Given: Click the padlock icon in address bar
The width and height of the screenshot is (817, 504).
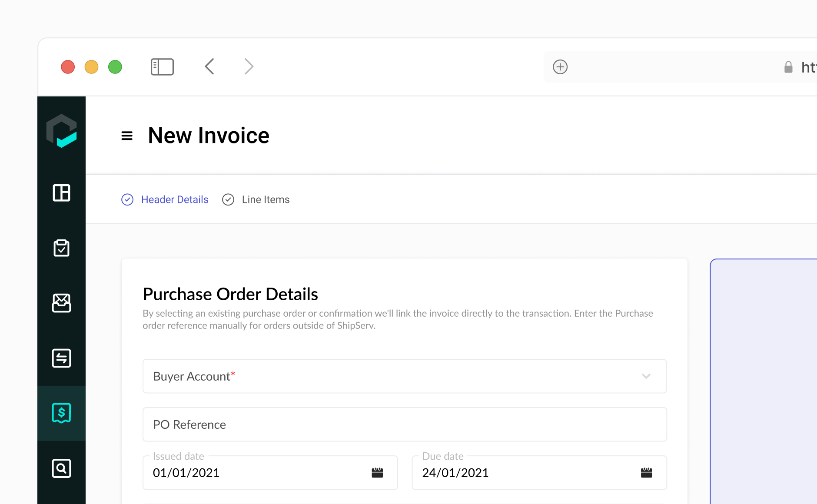Looking at the screenshot, I should point(788,67).
